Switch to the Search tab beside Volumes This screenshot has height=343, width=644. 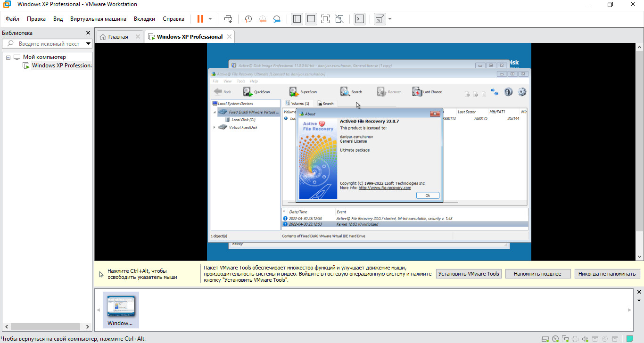tap(325, 103)
